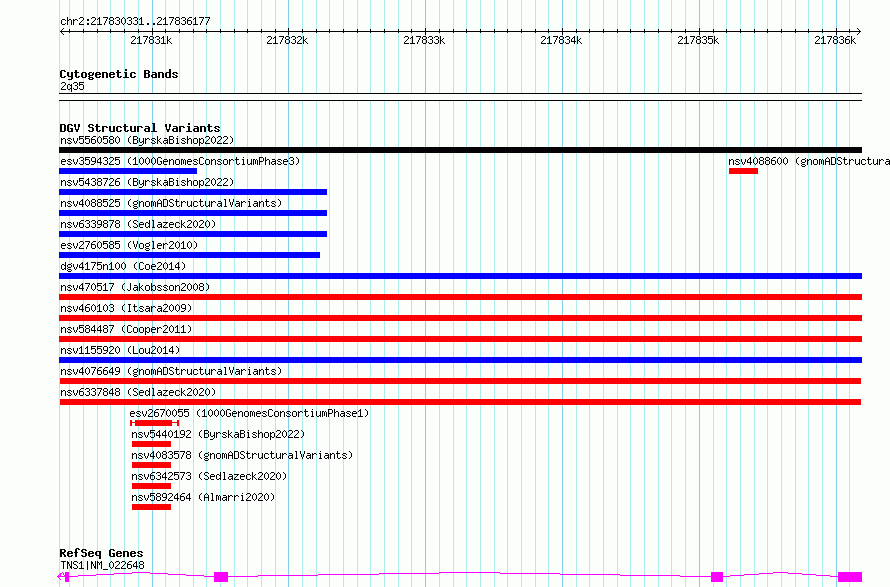Select the 217836k ruler tick label
The image size is (890, 587).
pos(835,40)
